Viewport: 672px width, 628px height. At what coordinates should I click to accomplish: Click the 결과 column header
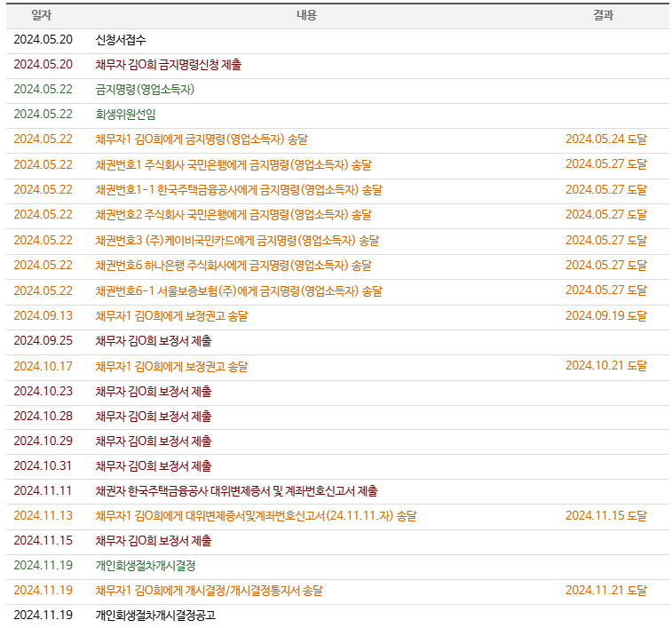click(x=603, y=15)
